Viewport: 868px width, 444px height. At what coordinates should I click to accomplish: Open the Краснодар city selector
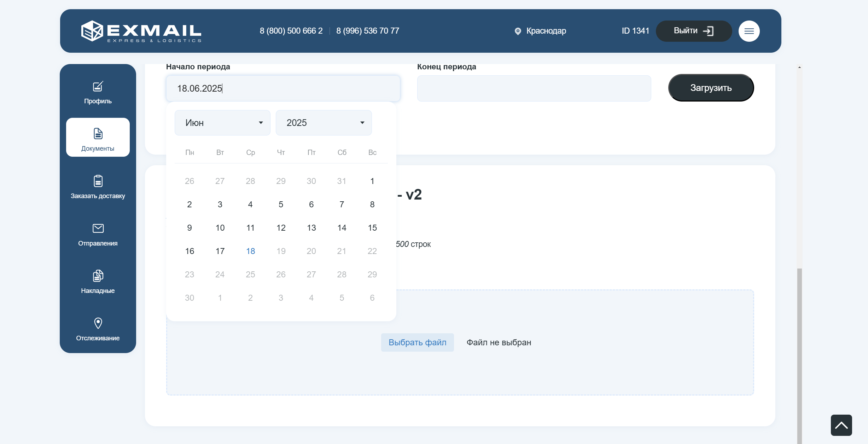pos(540,31)
